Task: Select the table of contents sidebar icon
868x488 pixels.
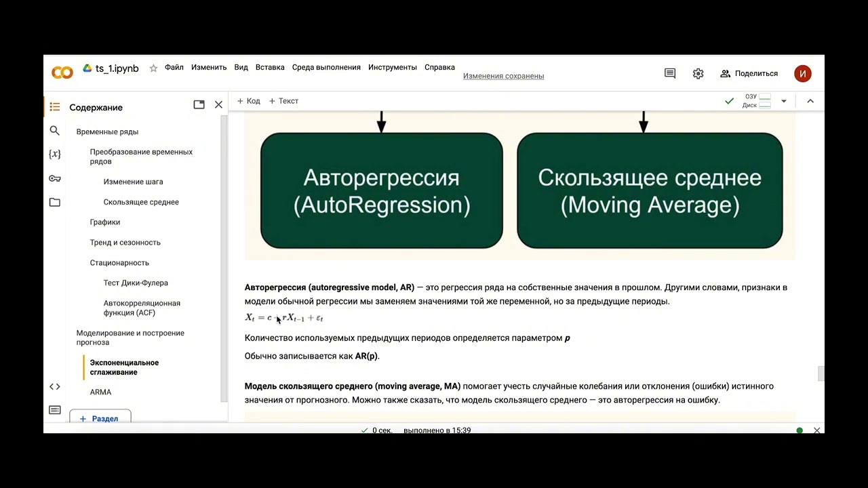Action: click(x=55, y=107)
